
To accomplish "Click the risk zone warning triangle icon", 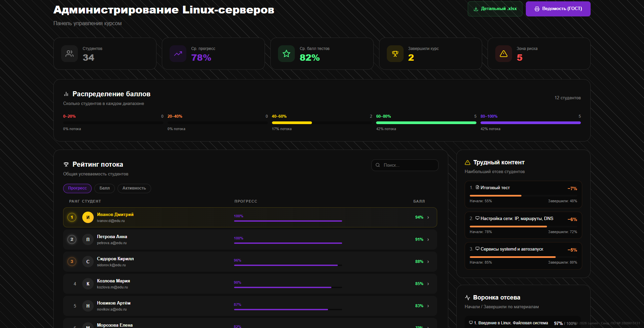I will [x=504, y=54].
